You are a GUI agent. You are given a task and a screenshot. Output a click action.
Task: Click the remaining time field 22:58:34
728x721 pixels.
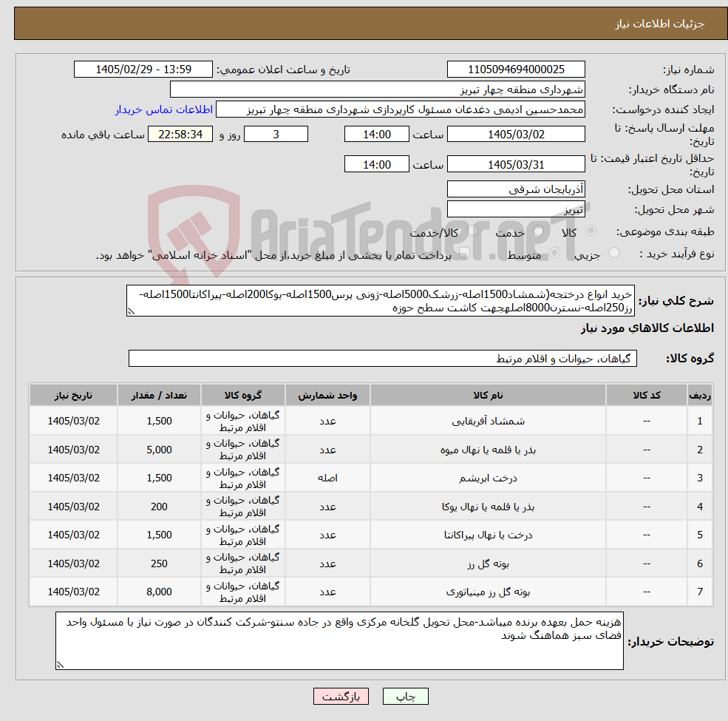tap(180, 135)
